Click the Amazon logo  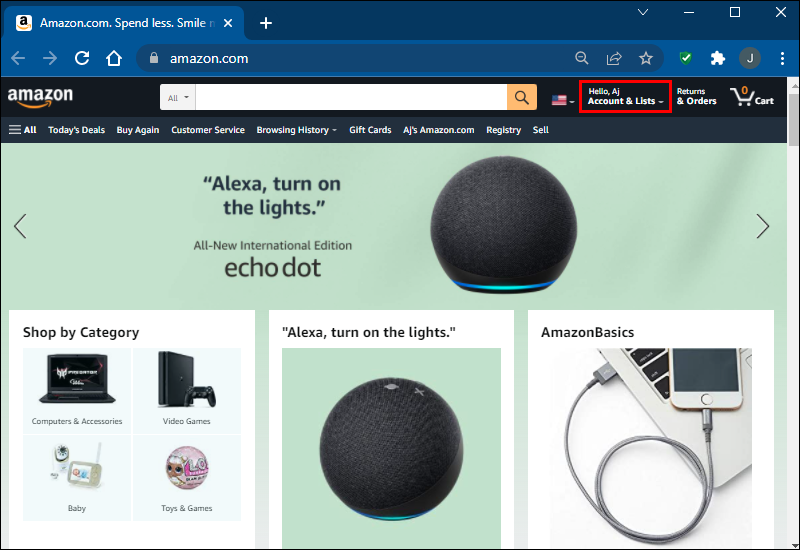(x=40, y=97)
